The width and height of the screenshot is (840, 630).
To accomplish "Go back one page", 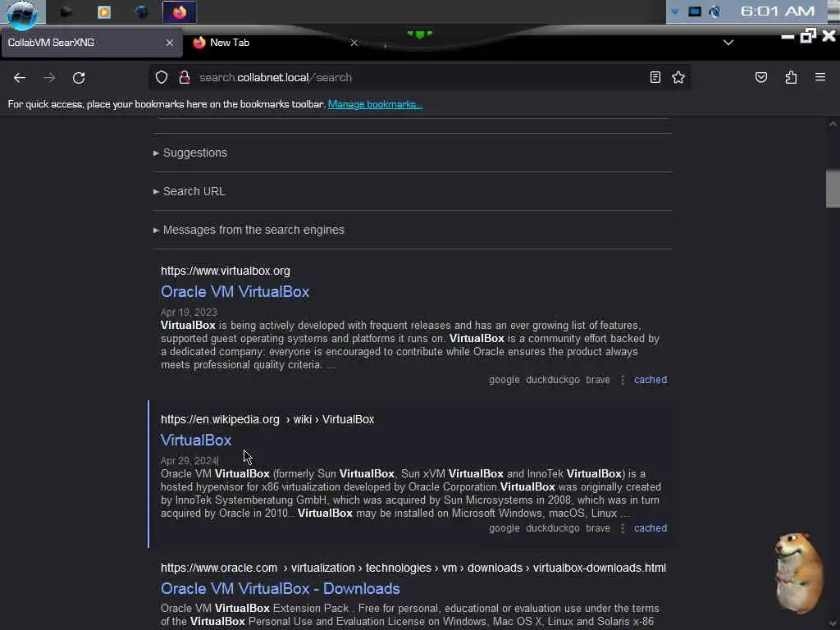I will 20,78.
